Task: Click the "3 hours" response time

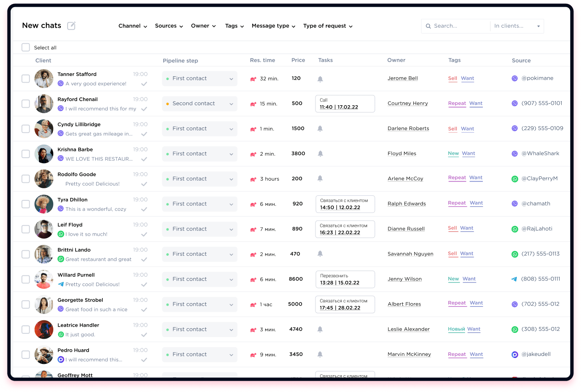Action: [269, 179]
